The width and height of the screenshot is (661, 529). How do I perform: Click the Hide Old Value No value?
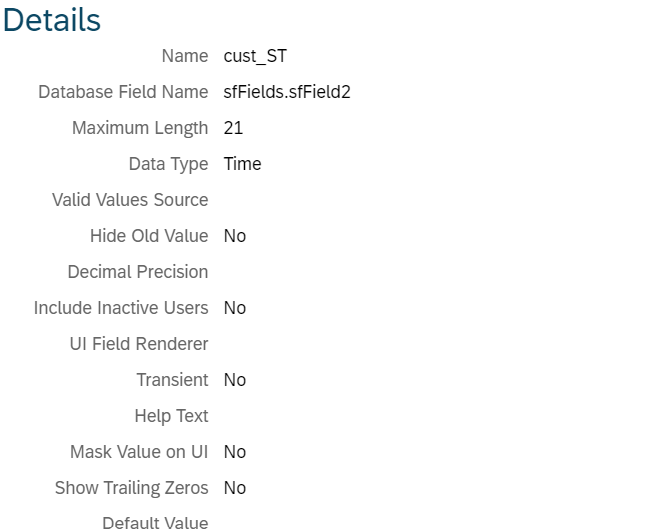click(235, 236)
